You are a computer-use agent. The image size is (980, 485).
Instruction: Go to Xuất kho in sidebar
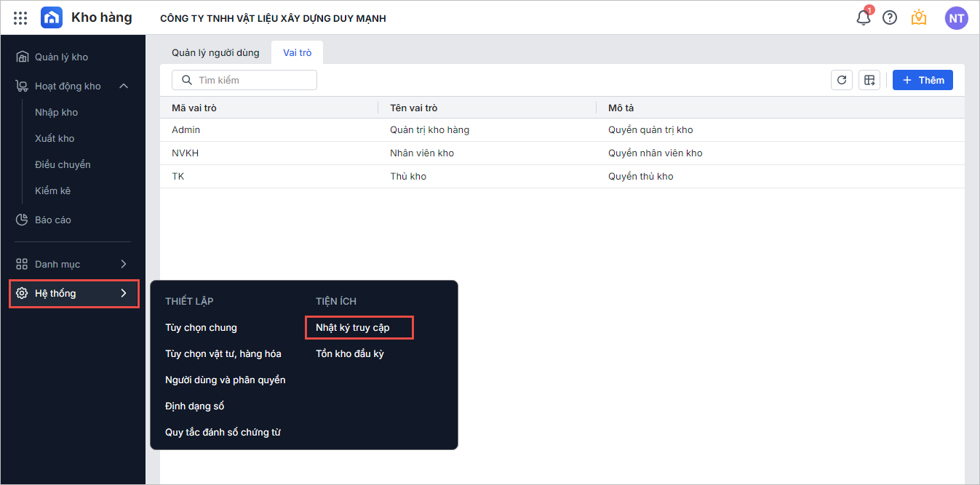point(55,138)
